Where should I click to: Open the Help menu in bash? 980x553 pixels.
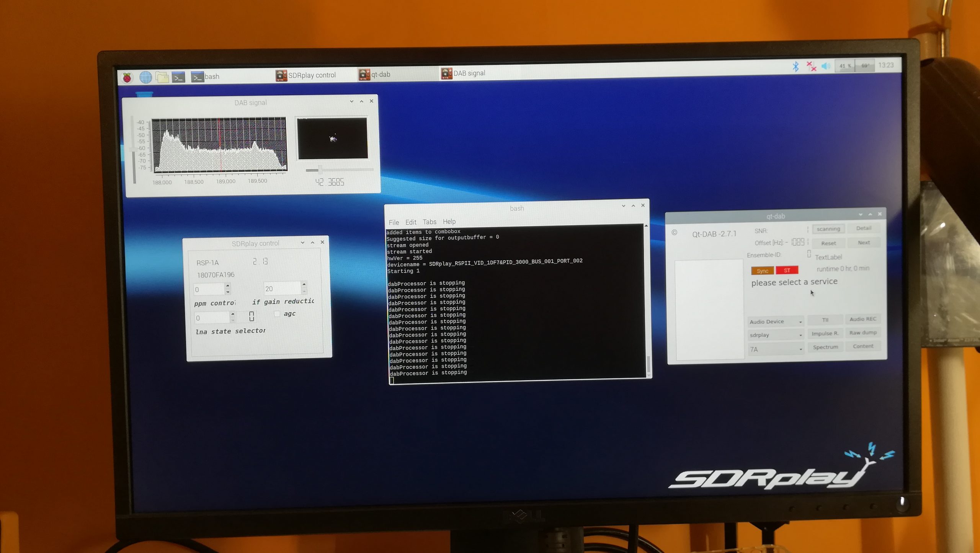(x=449, y=222)
